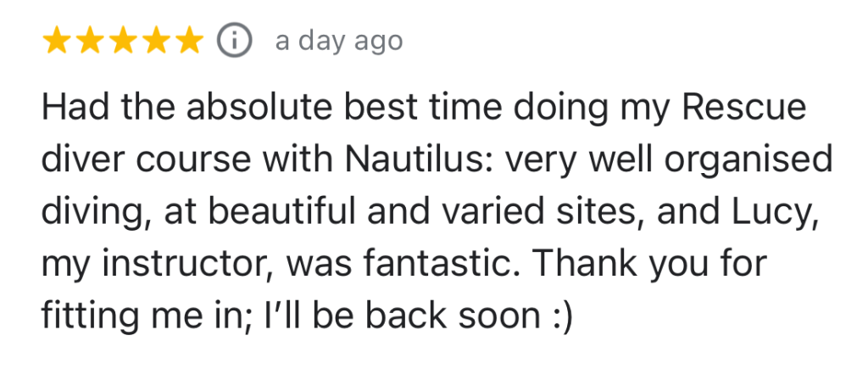Click the "a day ago" timestamp

tap(338, 41)
